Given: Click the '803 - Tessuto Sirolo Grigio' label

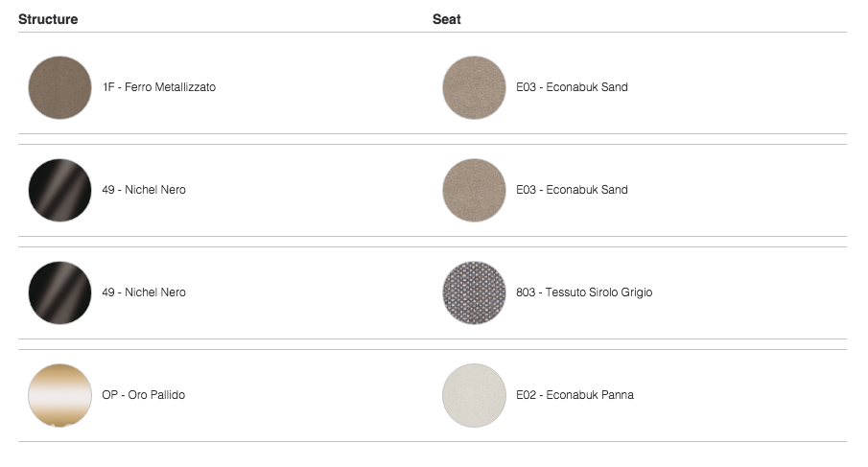Looking at the screenshot, I should coord(584,292).
